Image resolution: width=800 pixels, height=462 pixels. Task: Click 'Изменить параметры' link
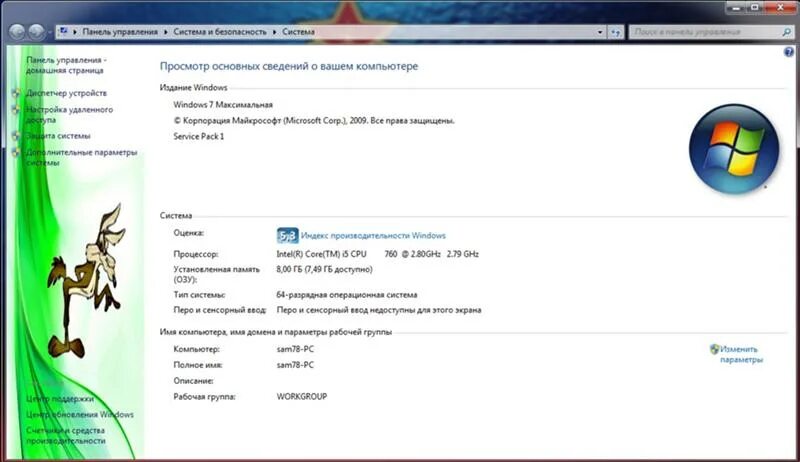(741, 354)
